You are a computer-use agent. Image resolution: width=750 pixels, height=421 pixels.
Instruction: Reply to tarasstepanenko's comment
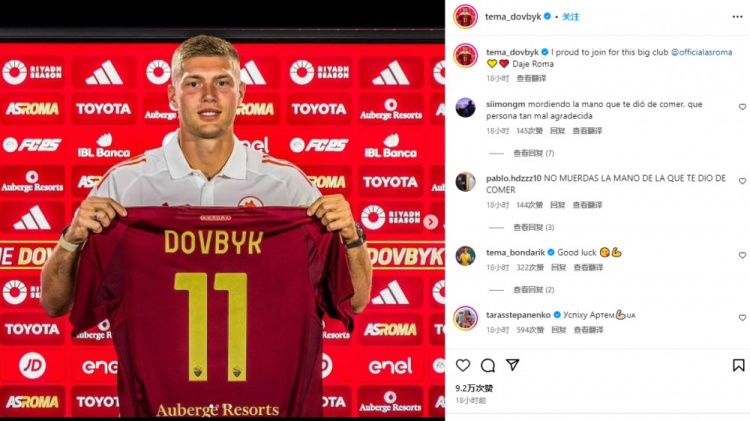(x=559, y=330)
